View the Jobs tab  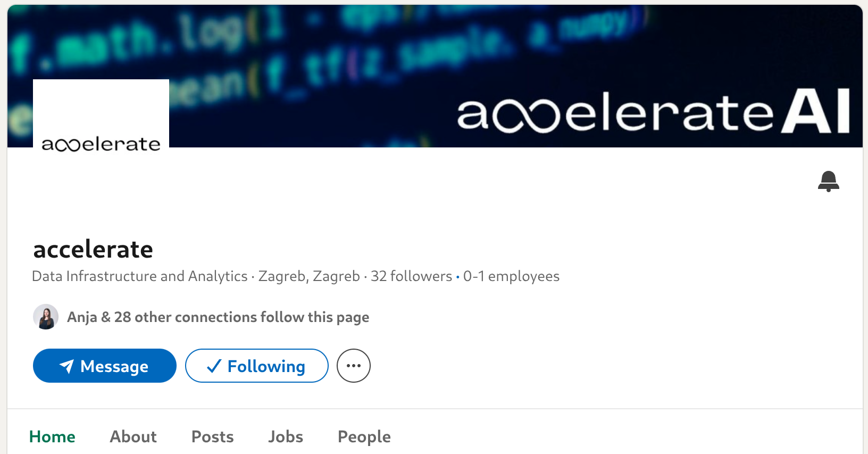coord(286,436)
